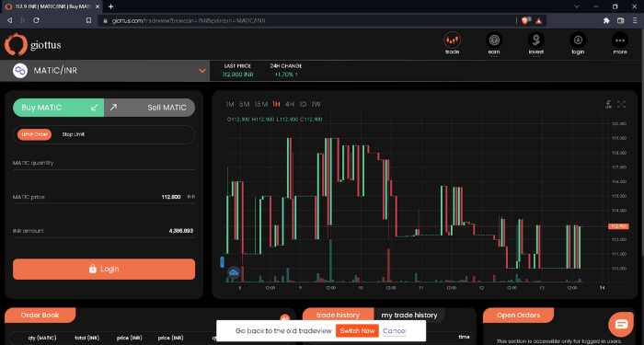Open the earn coin icon
Screen dimensions: 644x345
[x=494, y=40]
